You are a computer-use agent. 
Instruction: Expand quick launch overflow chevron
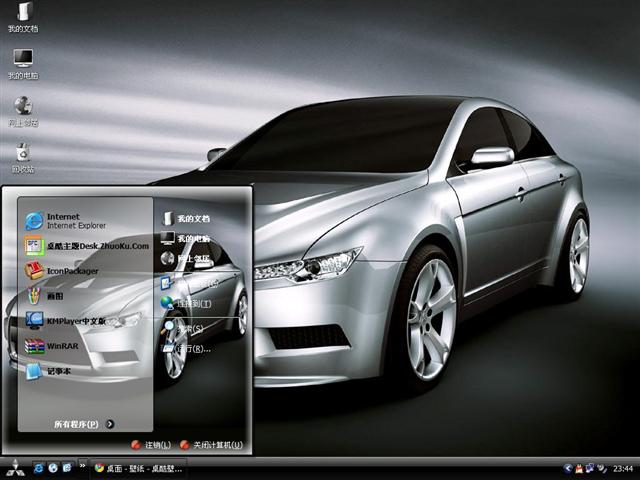click(x=82, y=465)
